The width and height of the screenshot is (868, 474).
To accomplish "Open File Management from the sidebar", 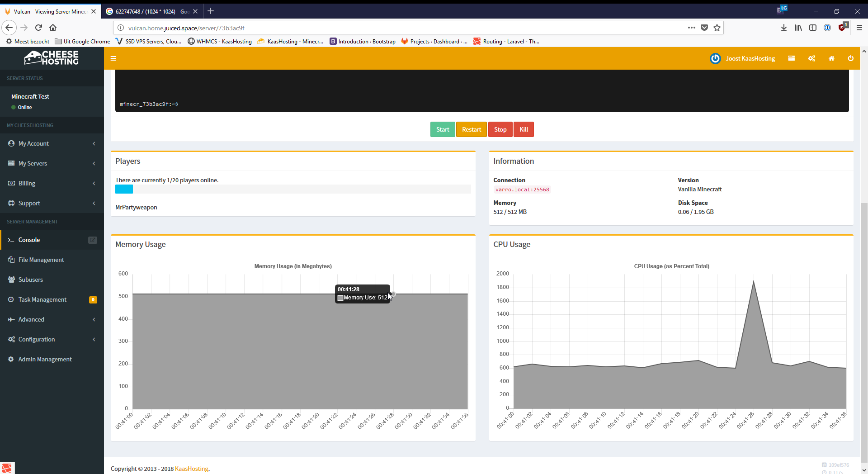I will click(41, 260).
